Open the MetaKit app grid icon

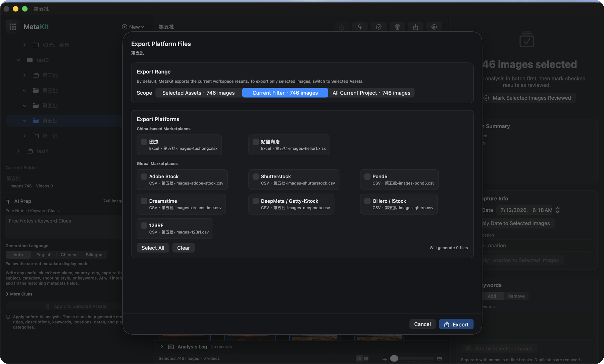13,27
